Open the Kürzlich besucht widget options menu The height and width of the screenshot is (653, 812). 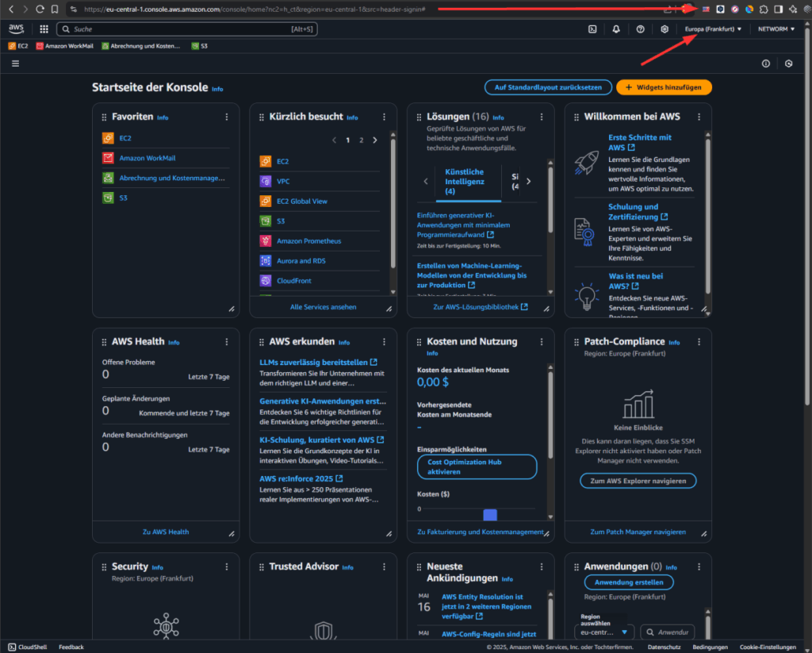pyautogui.click(x=385, y=117)
